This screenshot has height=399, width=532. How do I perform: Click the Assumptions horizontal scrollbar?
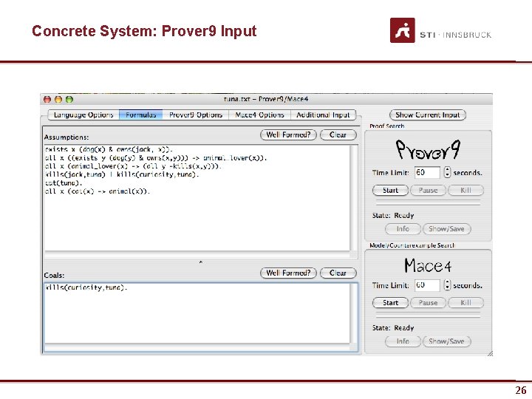(x=197, y=254)
